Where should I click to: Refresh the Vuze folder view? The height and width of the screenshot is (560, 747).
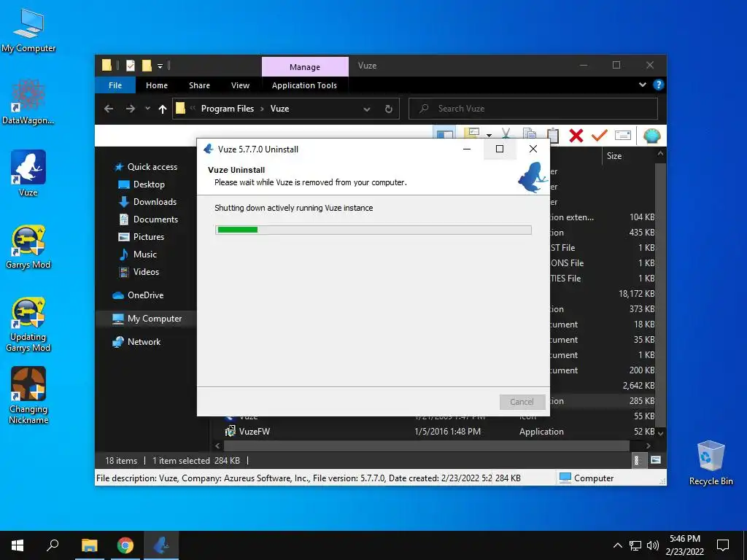pos(389,109)
